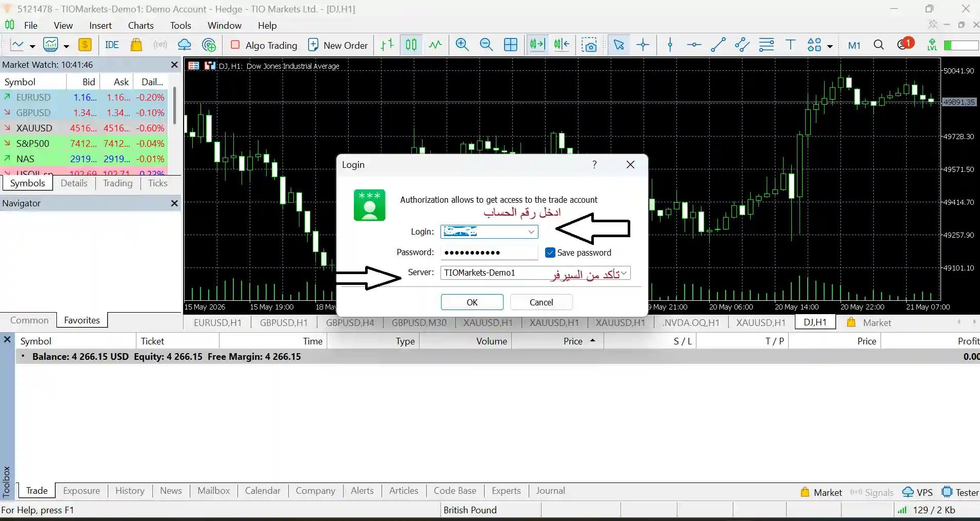Select the bar chart style icon

click(387, 45)
